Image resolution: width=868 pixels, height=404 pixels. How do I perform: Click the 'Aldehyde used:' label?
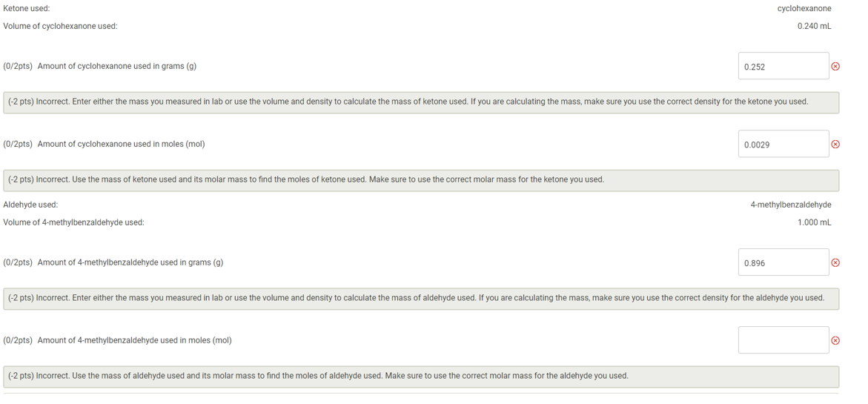pyautogui.click(x=30, y=205)
